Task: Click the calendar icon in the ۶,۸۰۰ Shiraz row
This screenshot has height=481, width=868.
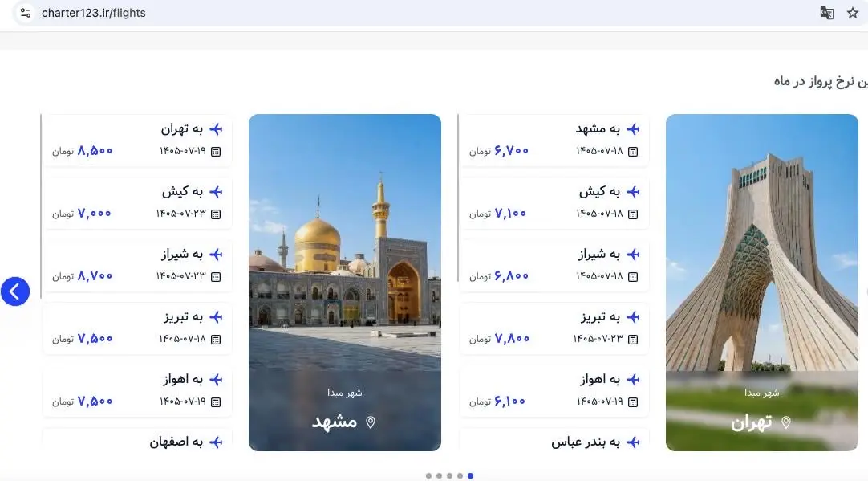Action: (633, 276)
